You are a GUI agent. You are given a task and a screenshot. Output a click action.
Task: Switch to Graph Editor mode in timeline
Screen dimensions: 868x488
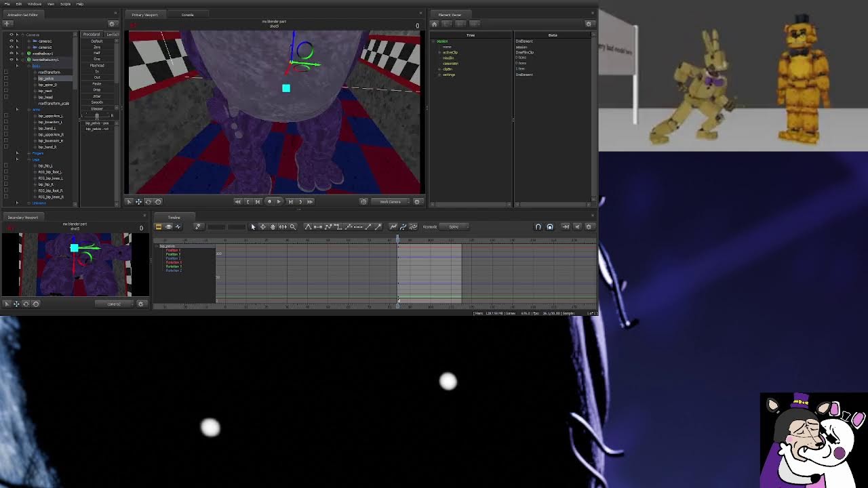coord(178,227)
